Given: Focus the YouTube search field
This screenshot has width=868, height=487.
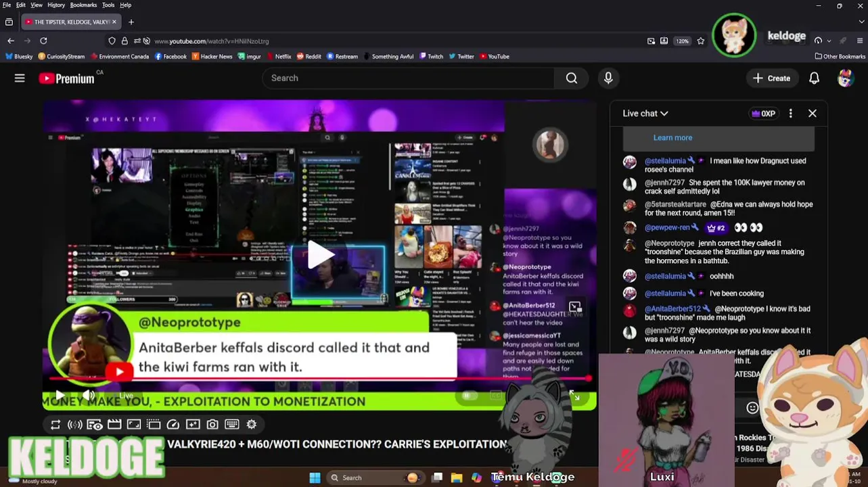Looking at the screenshot, I should click(x=408, y=78).
